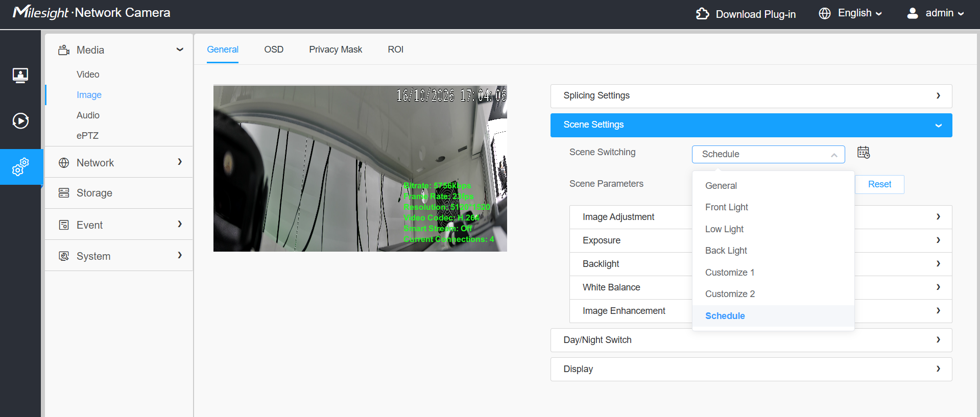The width and height of the screenshot is (980, 417).
Task: Click the Media camera icon
Action: click(x=64, y=50)
